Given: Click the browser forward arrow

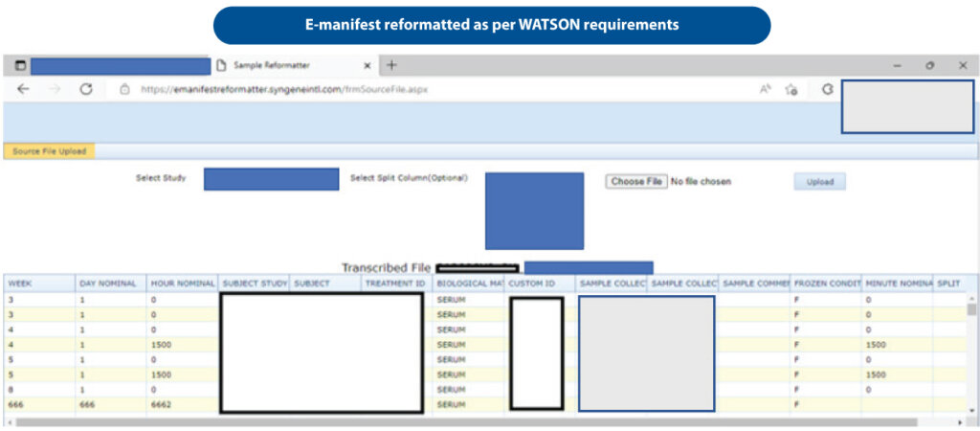Looking at the screenshot, I should pos(55,89).
